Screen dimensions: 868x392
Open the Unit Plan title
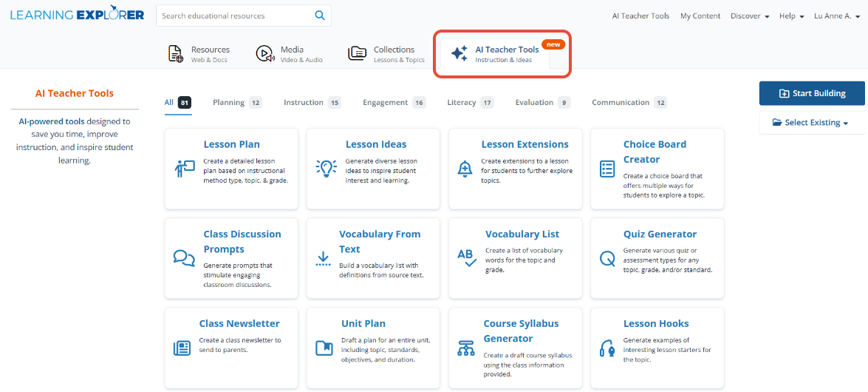click(363, 323)
